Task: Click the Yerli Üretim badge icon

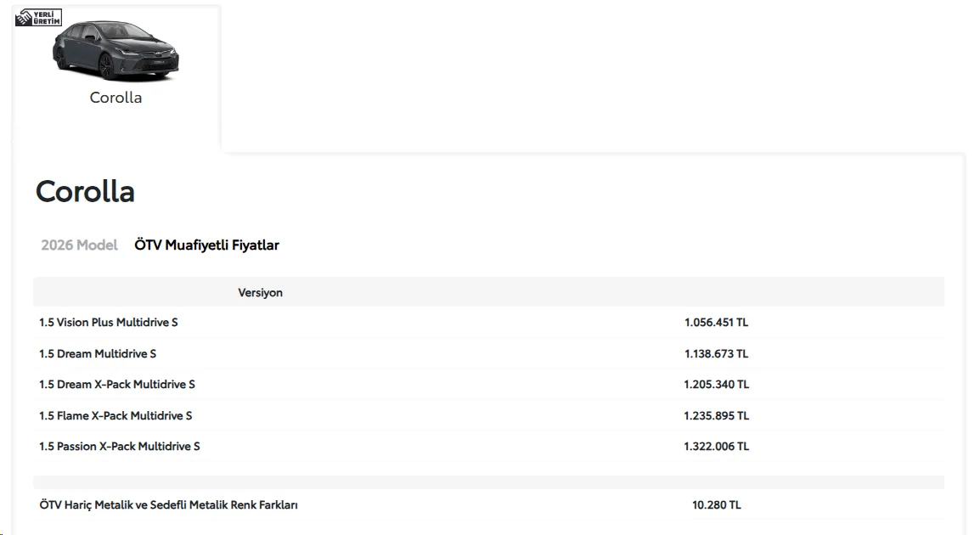Action: click(x=38, y=18)
